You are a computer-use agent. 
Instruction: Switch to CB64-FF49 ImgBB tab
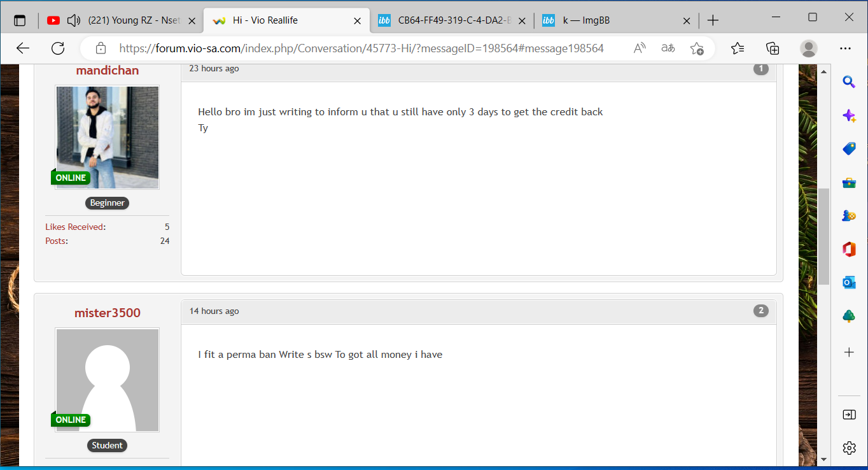(x=452, y=20)
